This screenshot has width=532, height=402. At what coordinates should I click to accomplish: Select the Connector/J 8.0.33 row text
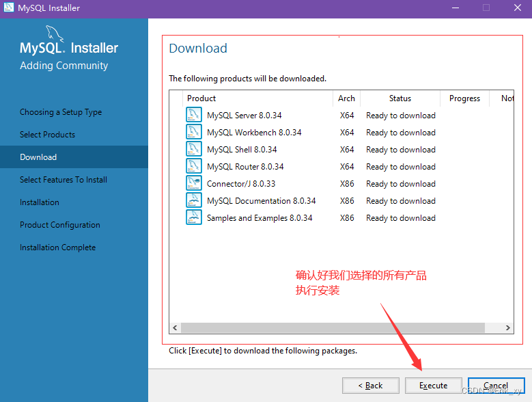click(241, 184)
